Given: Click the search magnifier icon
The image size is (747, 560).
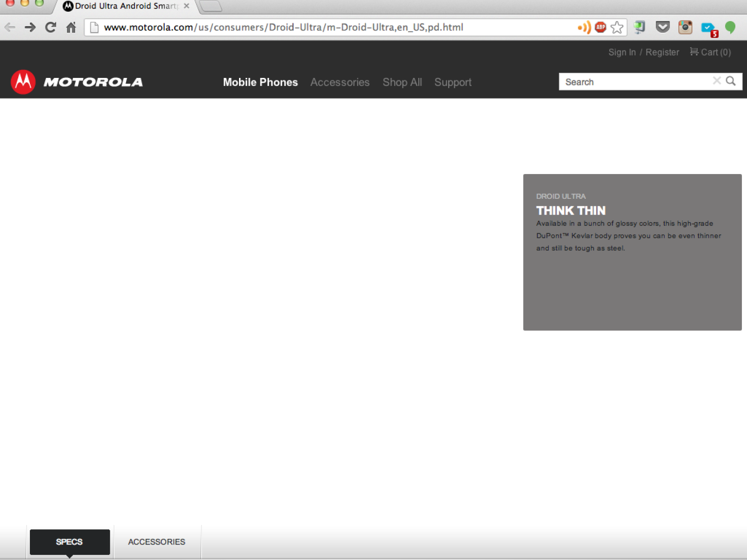Looking at the screenshot, I should [x=731, y=81].
